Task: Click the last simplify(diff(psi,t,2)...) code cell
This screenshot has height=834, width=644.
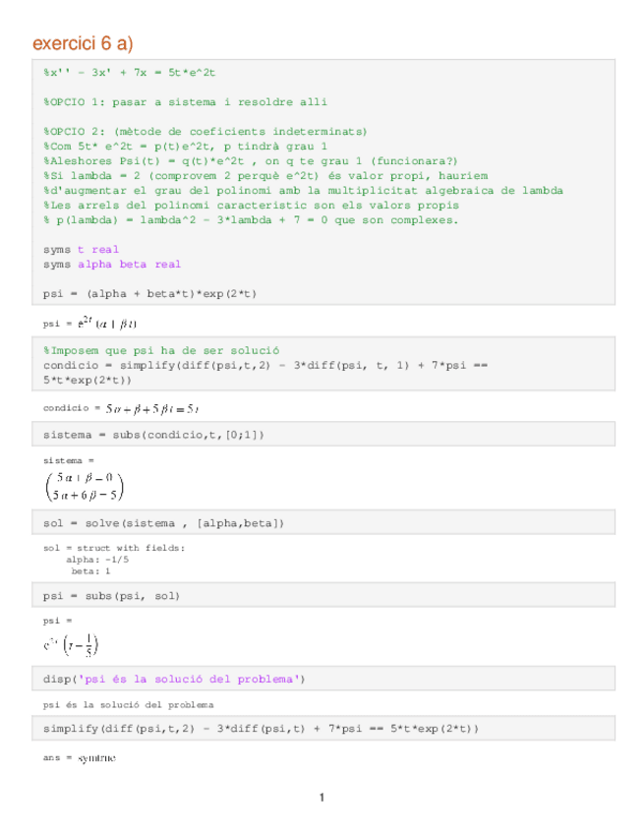Action: [261, 729]
